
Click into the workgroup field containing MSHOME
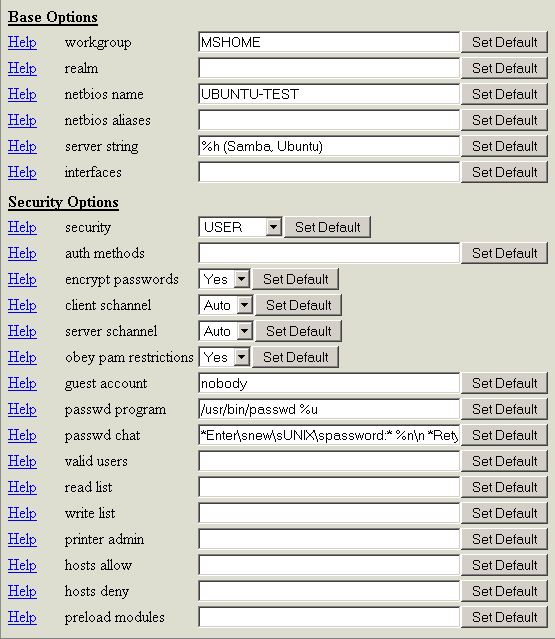click(329, 42)
